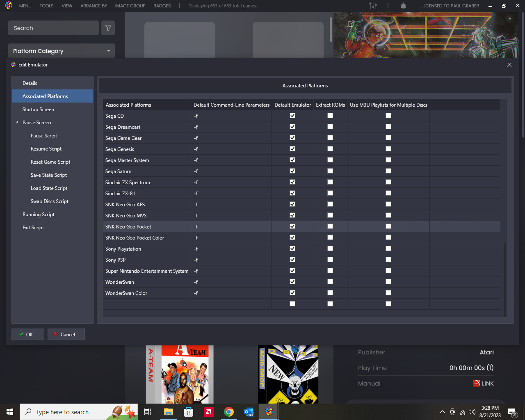
Task: Check Default Emulator in the empty new row
Action: point(292,304)
